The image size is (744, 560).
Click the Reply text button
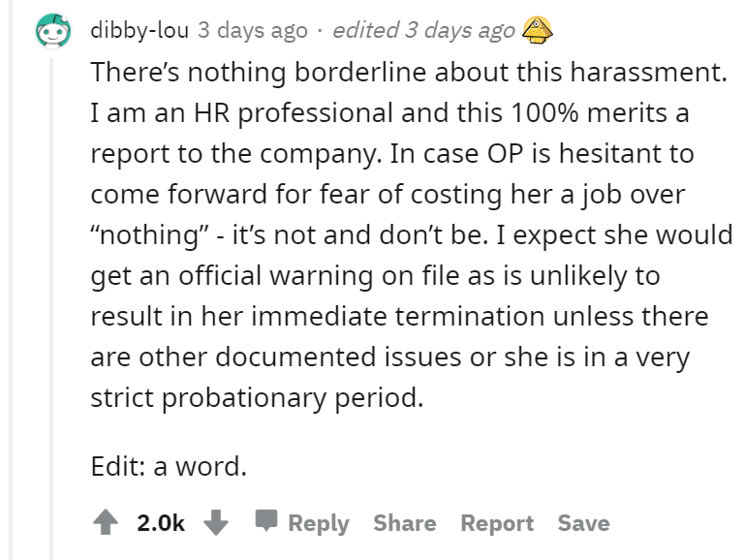[319, 523]
